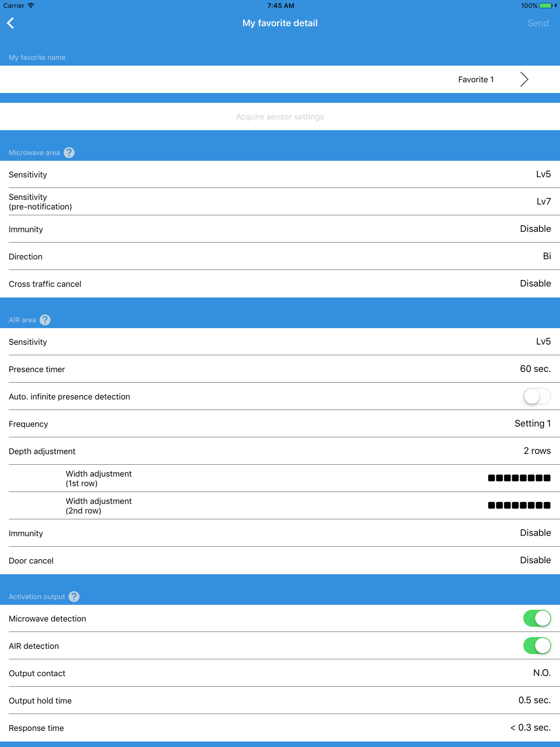Select Width adjustment (2nd row) label
Screen dimensions: 560x747
point(99,506)
